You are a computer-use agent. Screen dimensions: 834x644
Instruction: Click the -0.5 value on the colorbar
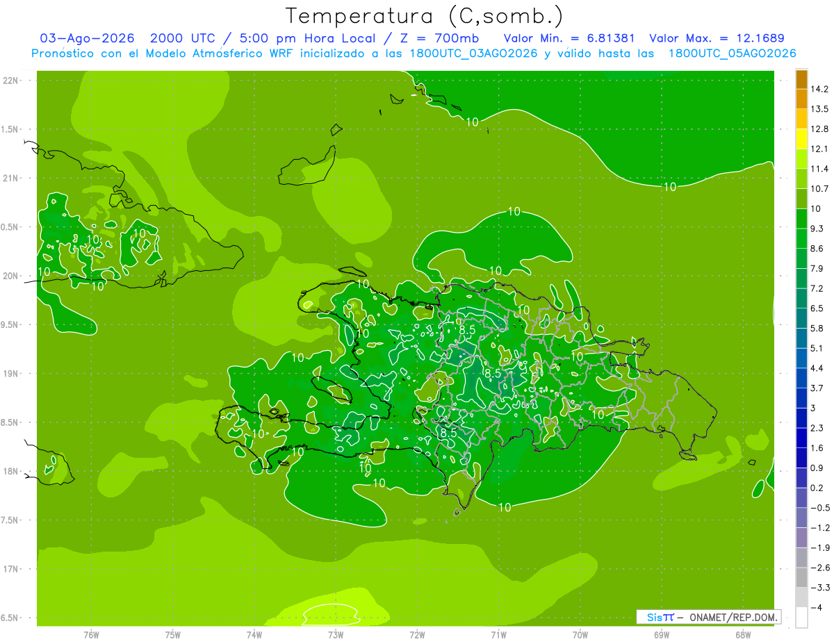820,508
